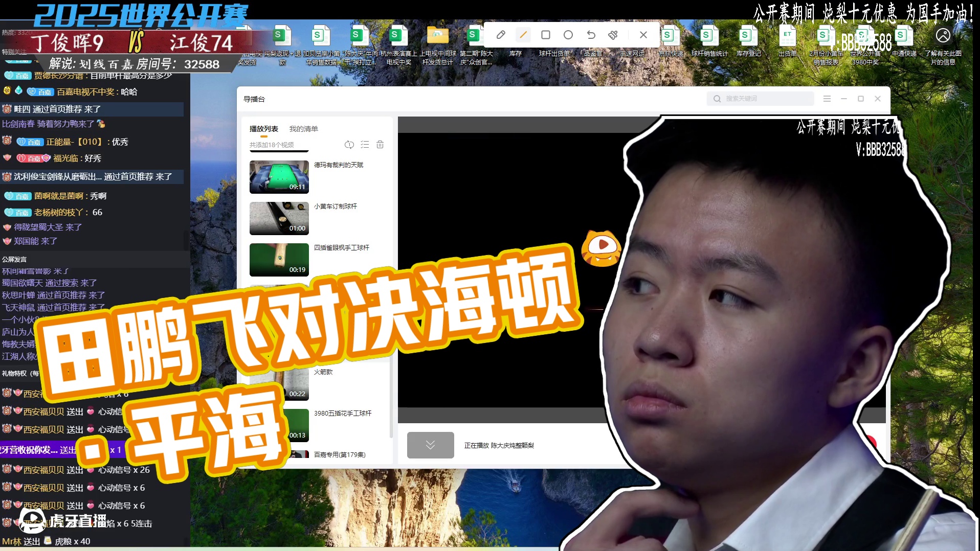Click chat user 老杨树的枝丫 message
This screenshot has width=980, height=551.
pyautogui.click(x=53, y=212)
